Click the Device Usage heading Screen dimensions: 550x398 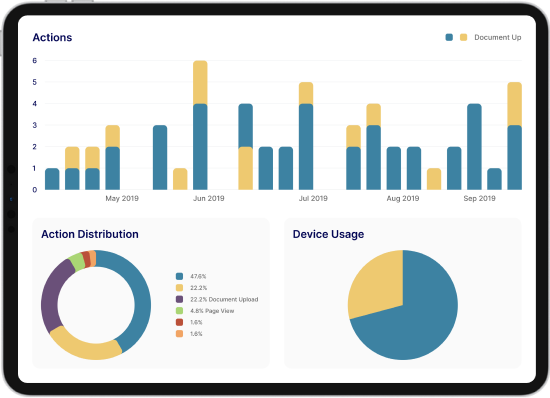pyautogui.click(x=328, y=234)
